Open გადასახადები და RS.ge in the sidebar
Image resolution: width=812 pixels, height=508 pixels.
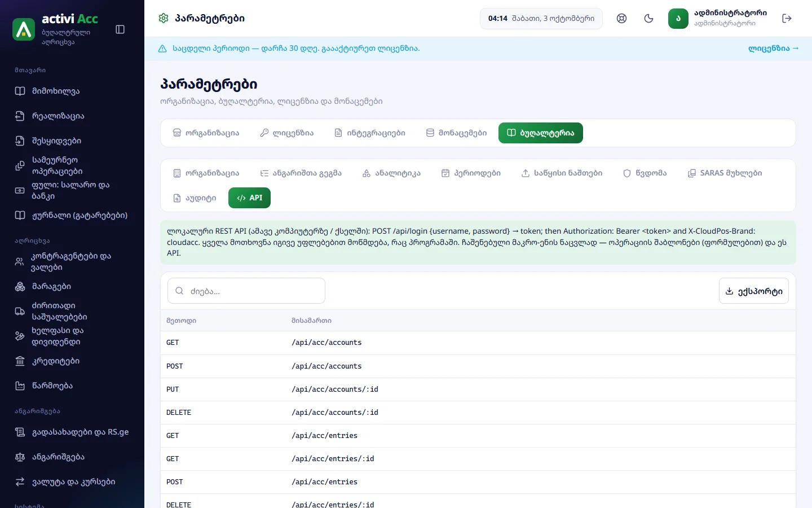72,432
